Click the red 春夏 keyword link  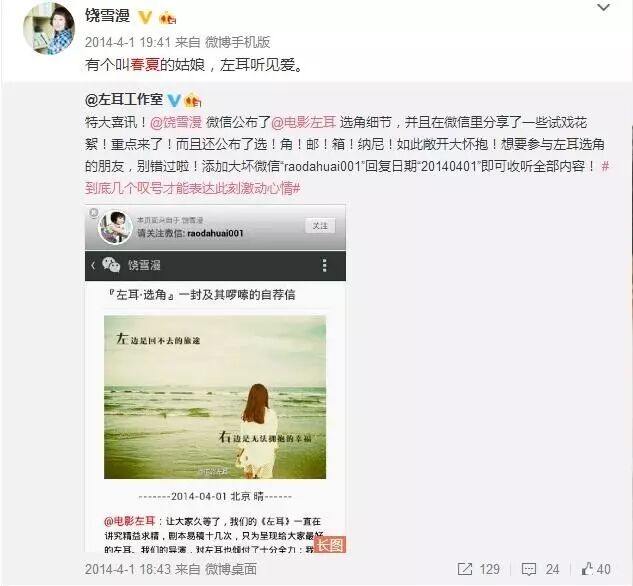tap(145, 65)
